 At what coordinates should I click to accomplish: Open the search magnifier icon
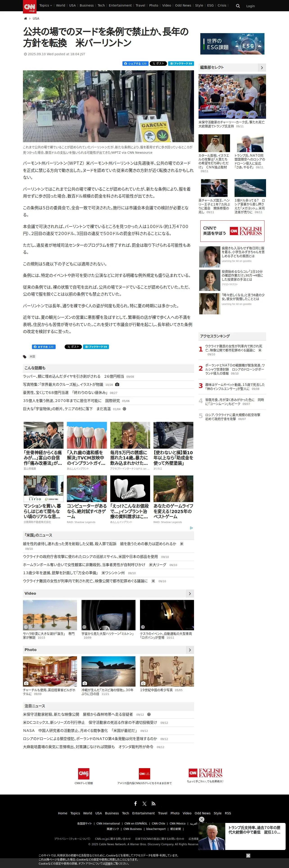click(238, 6)
